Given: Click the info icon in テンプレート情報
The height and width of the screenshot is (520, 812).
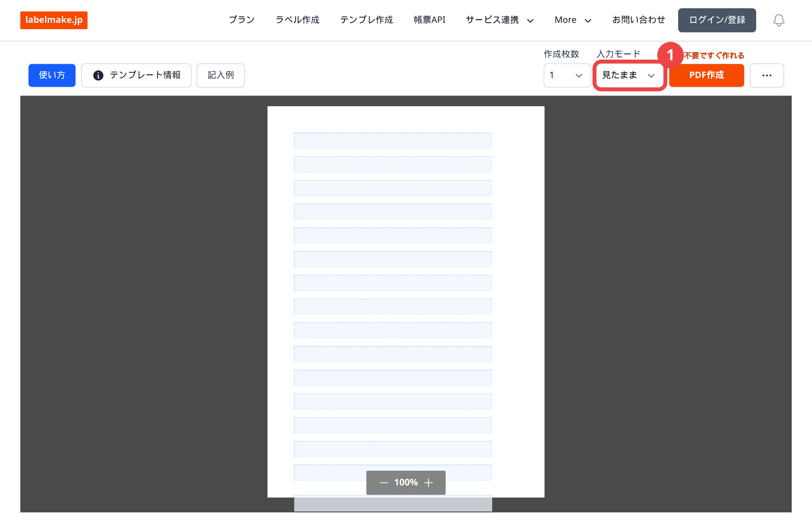Looking at the screenshot, I should click(x=98, y=75).
